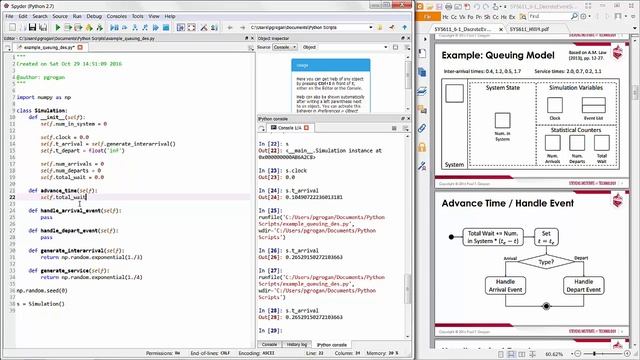640x360 pixels.
Task: Click the zoom in plus button in PDF viewer
Action: 627,354
